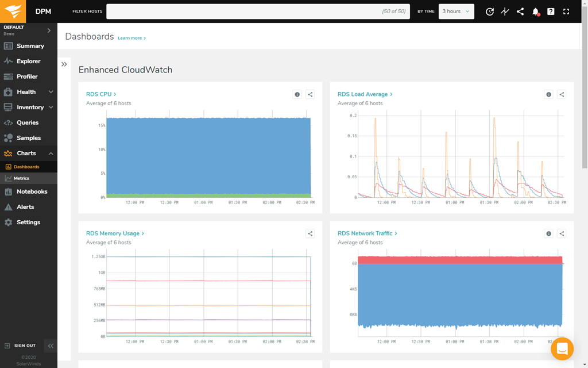Image resolution: width=588 pixels, height=368 pixels.
Task: Go to the Queries page
Action: (x=28, y=122)
